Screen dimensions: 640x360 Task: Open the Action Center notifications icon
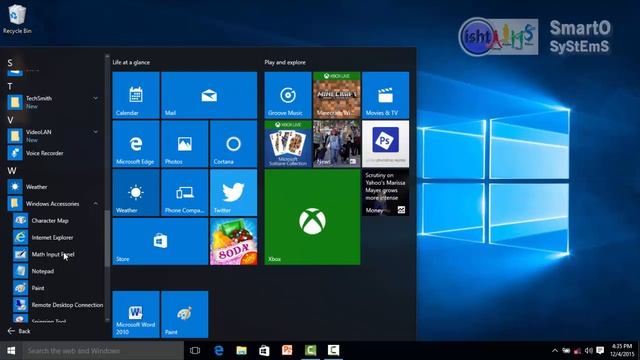point(600,351)
